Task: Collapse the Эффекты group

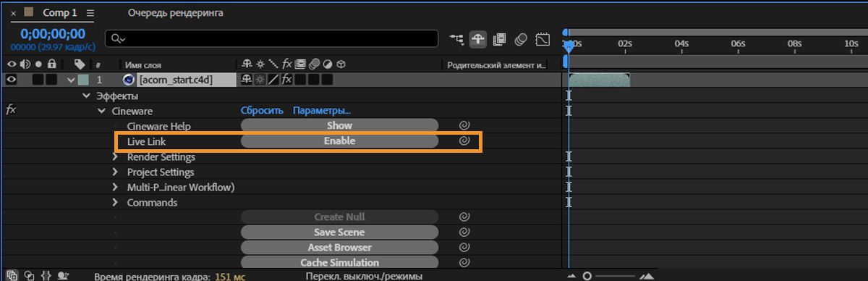Action: pyautogui.click(x=86, y=96)
